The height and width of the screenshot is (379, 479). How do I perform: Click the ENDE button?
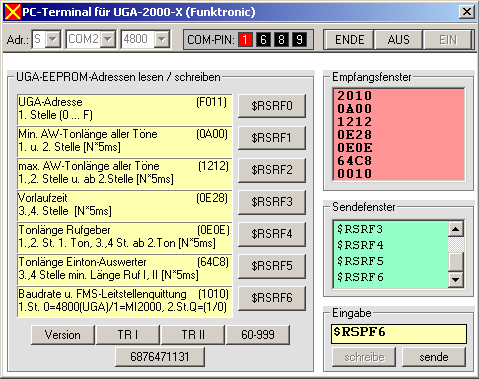pos(349,40)
